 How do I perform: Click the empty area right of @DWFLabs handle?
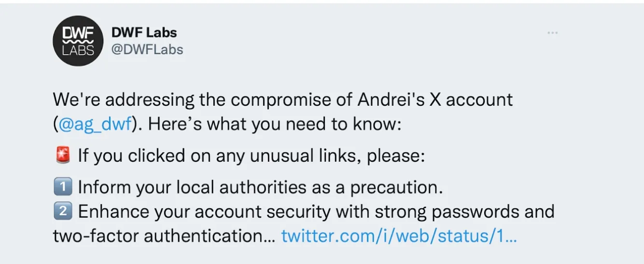[338, 49]
